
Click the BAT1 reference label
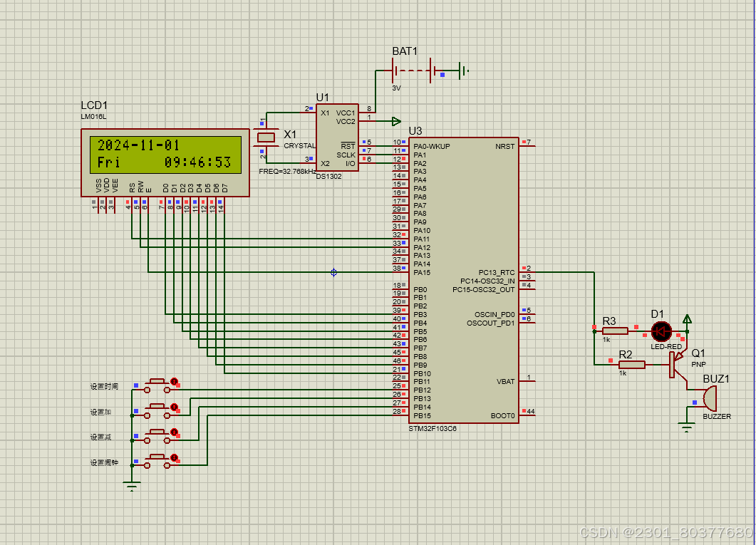(x=405, y=51)
